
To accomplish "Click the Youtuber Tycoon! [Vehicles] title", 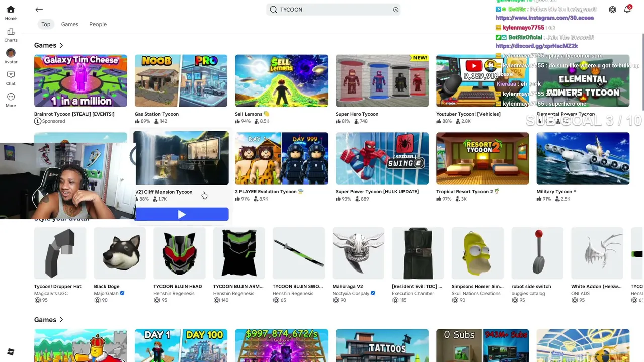I will tap(468, 114).
